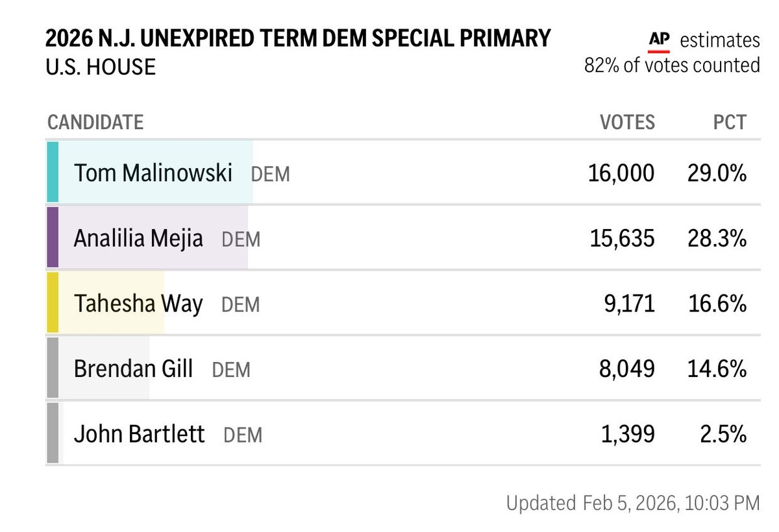Click the U.S. HOUSE subtitle
This screenshot has width=779, height=532.
[x=101, y=67]
